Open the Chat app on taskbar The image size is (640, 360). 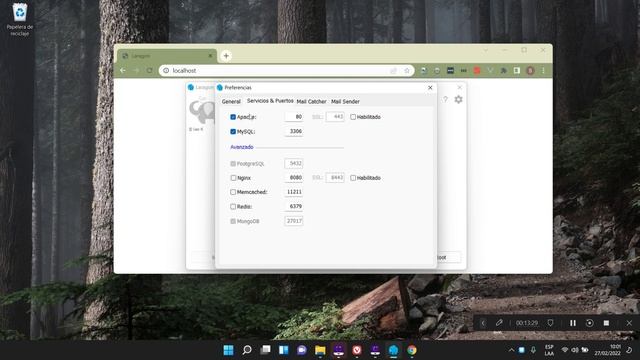[302, 350]
